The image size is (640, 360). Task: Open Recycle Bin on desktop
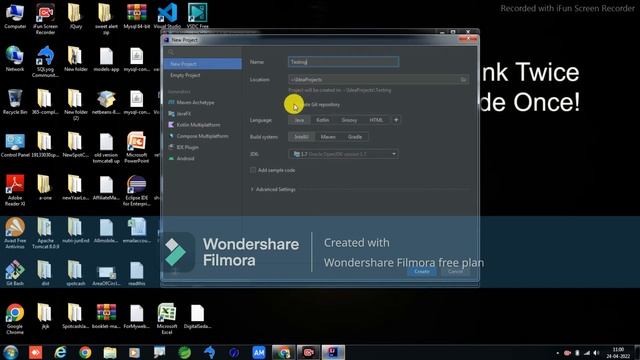pos(15,102)
